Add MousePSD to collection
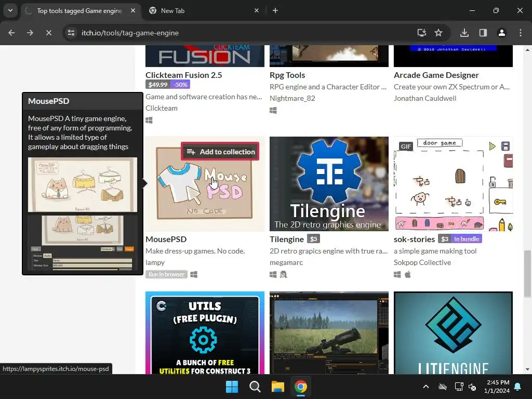The image size is (532, 399). coord(220,152)
